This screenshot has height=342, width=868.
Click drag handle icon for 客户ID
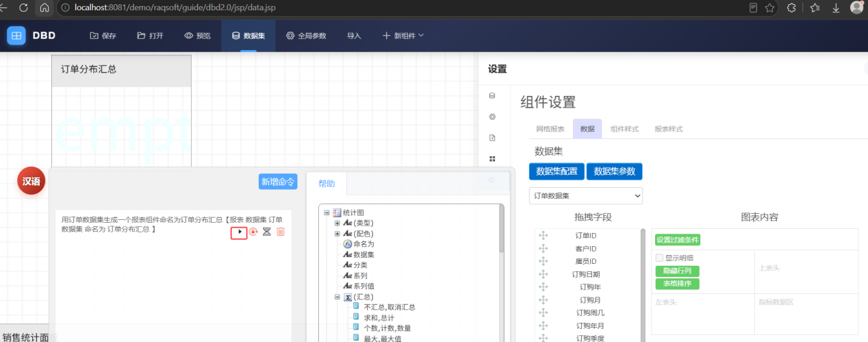coord(544,248)
